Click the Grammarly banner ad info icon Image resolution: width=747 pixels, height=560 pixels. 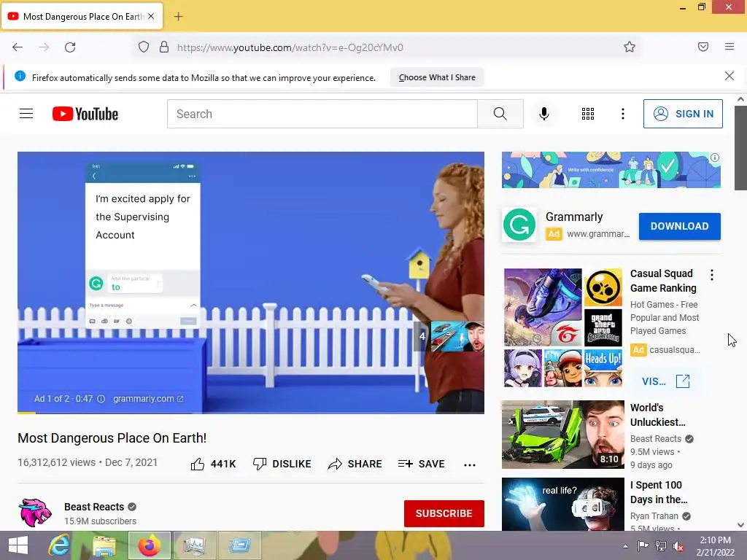[x=715, y=157]
